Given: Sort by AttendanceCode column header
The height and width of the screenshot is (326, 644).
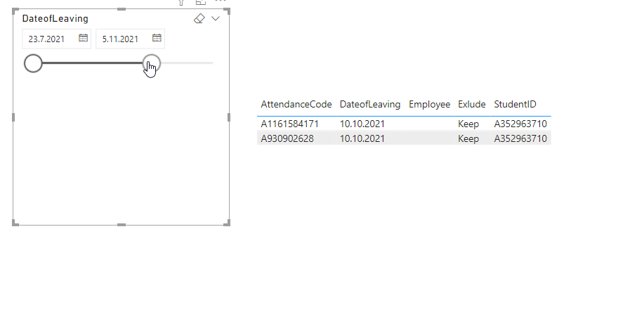Looking at the screenshot, I should (x=296, y=105).
